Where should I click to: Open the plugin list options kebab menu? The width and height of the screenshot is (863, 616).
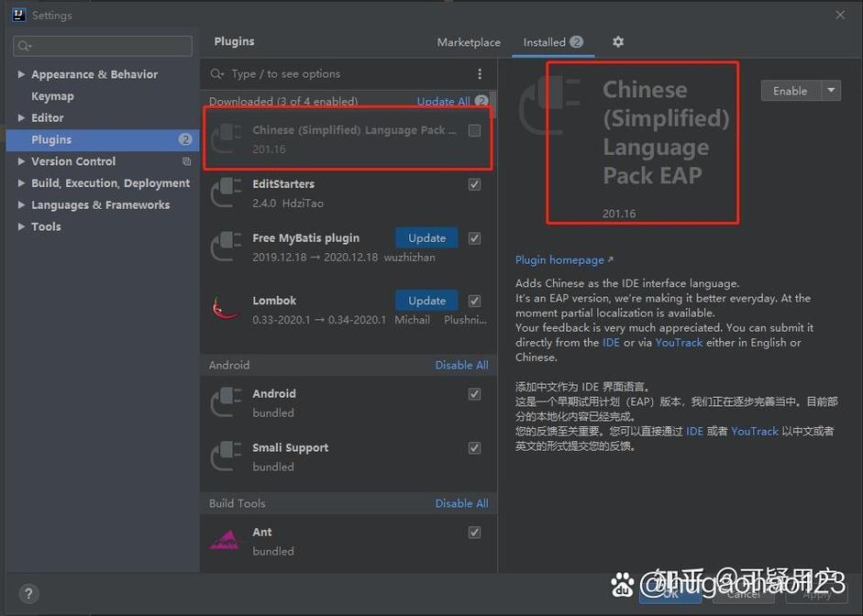pyautogui.click(x=480, y=73)
